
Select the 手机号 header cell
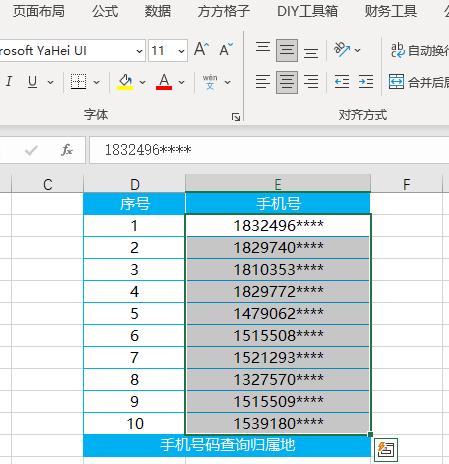point(278,203)
